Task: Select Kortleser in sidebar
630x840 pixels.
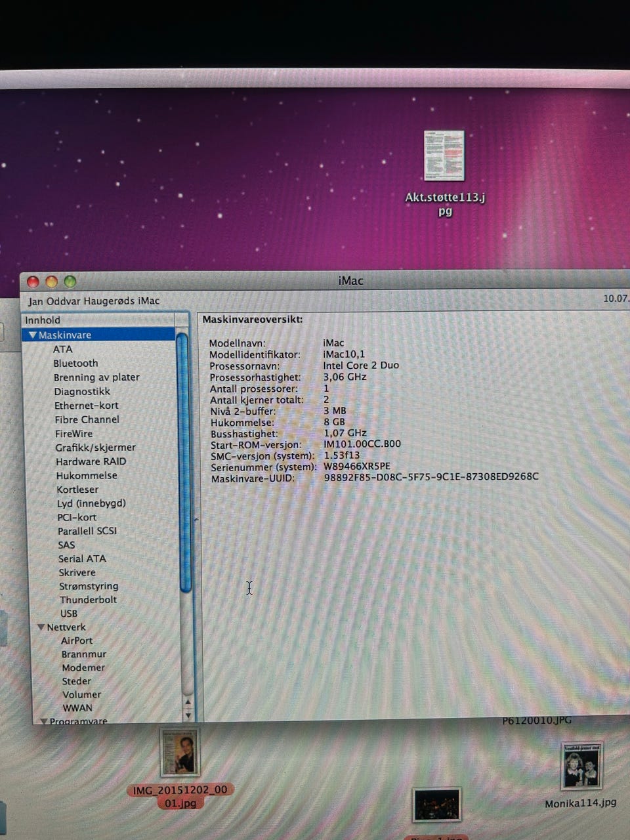Action: tap(77, 490)
